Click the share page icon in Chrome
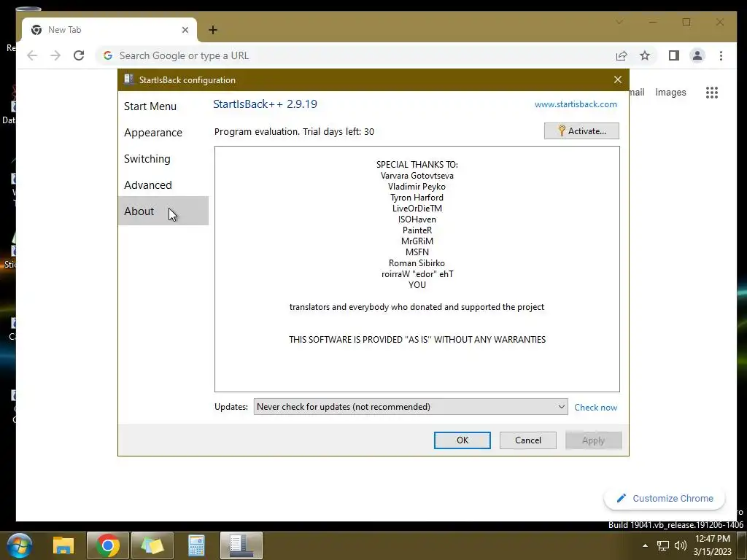 click(622, 55)
